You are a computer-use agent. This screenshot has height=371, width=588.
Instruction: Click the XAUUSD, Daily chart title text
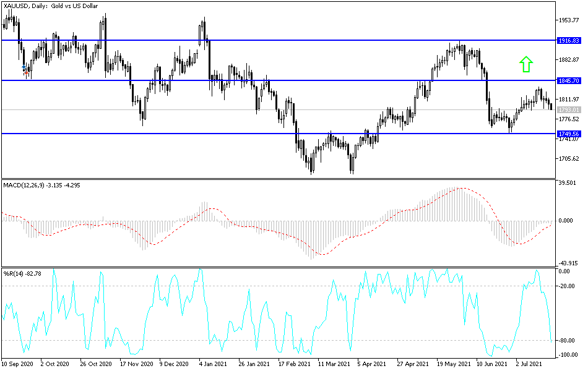[51, 6]
